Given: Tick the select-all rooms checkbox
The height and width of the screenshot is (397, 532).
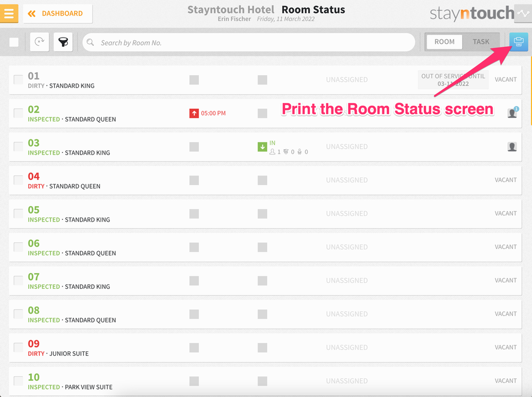Looking at the screenshot, I should [14, 42].
